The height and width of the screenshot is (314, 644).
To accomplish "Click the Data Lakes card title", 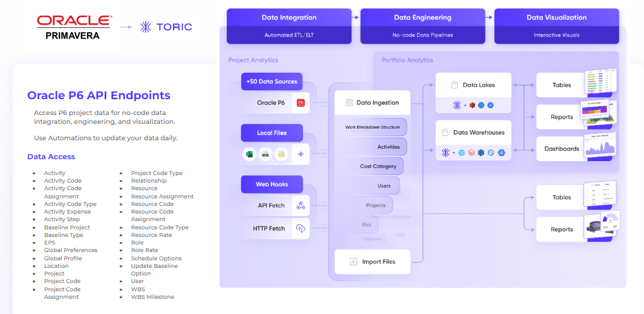I will 479,85.
